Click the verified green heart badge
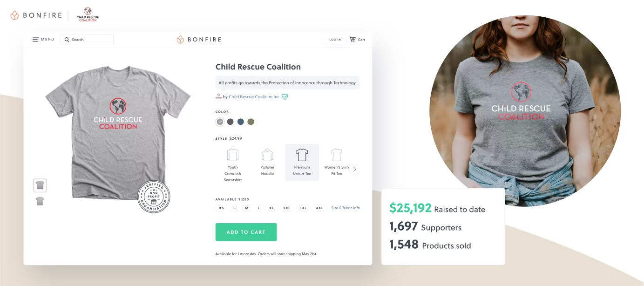 [285, 97]
